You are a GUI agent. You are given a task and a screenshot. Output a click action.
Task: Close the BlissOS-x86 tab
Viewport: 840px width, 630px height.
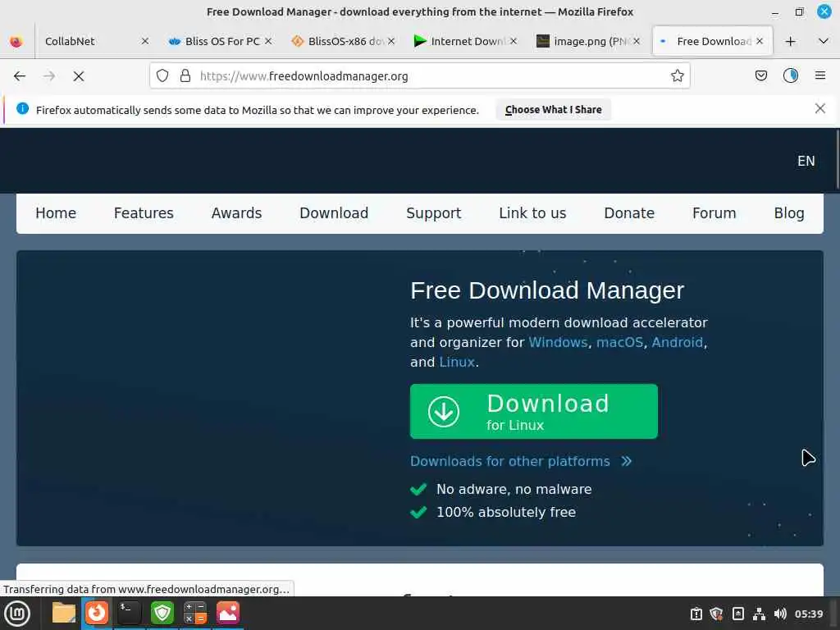click(391, 41)
